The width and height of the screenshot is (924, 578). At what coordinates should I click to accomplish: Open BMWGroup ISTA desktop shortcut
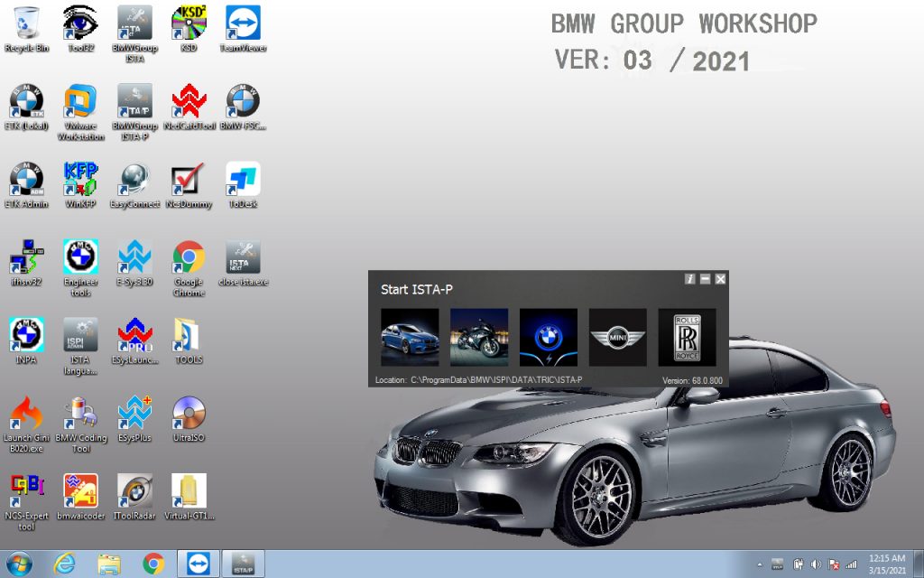coord(134,34)
